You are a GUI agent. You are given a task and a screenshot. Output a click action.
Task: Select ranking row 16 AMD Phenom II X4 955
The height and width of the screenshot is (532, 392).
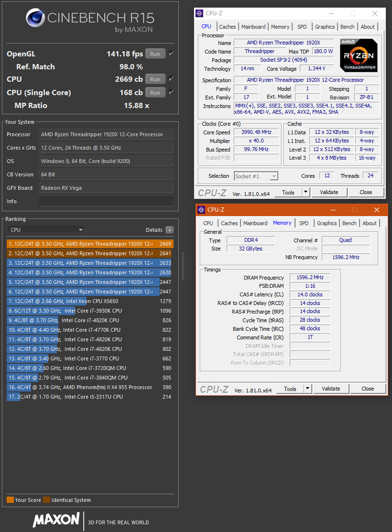coord(90,387)
